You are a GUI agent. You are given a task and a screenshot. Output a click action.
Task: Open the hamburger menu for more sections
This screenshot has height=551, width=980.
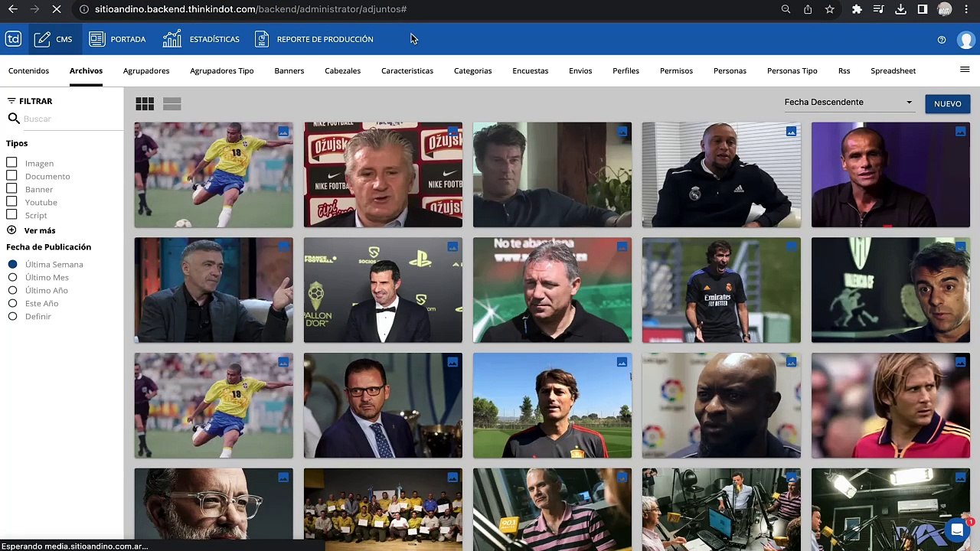tap(965, 70)
